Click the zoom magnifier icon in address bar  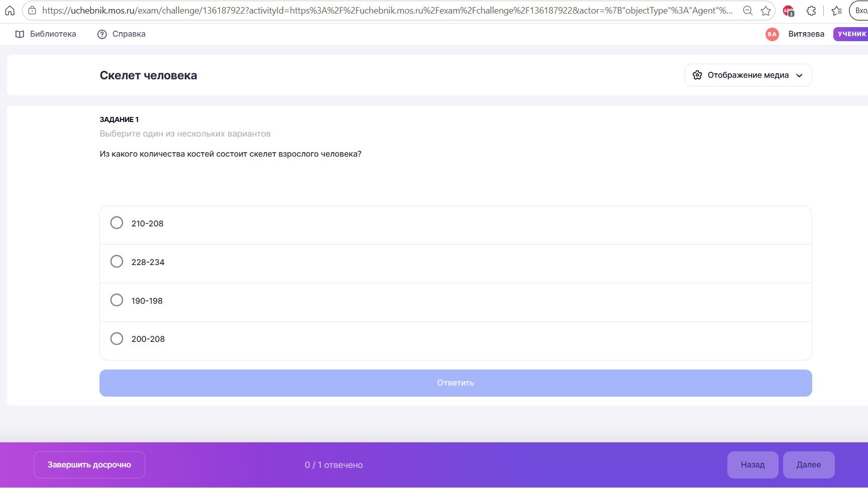pos(747,11)
